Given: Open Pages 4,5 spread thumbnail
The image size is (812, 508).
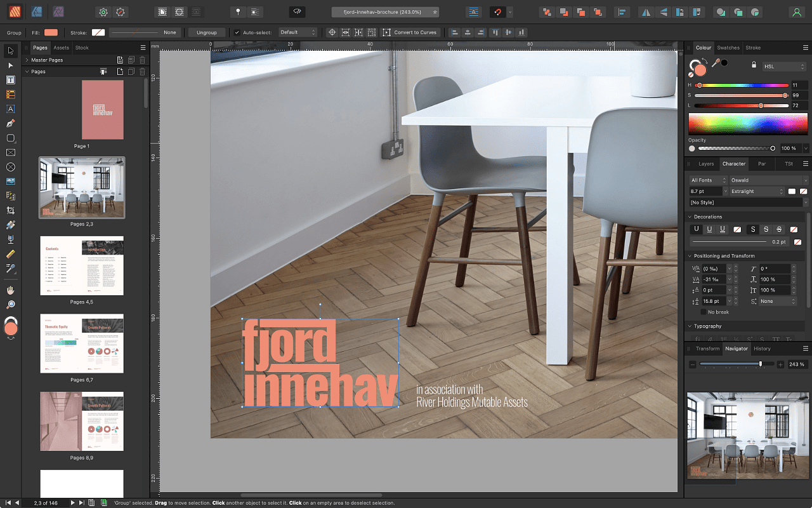Looking at the screenshot, I should pos(82,265).
